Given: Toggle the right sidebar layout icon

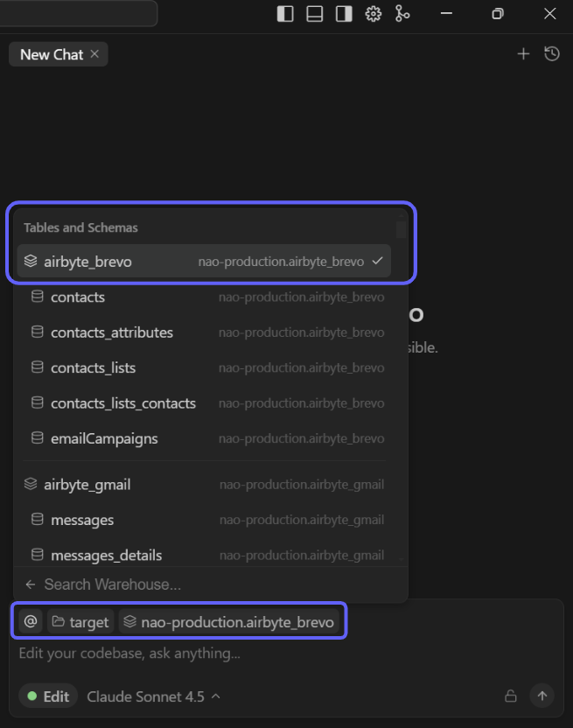Looking at the screenshot, I should click(344, 14).
